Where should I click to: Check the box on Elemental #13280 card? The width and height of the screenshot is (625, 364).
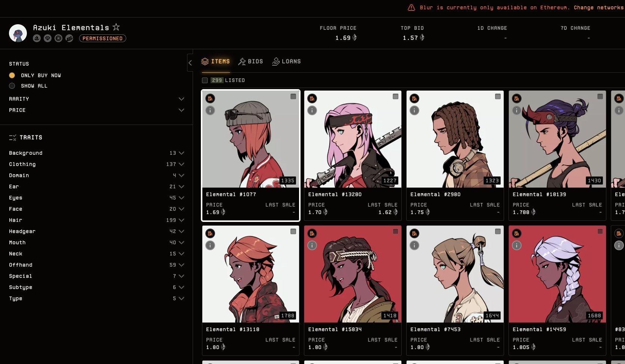tap(396, 97)
